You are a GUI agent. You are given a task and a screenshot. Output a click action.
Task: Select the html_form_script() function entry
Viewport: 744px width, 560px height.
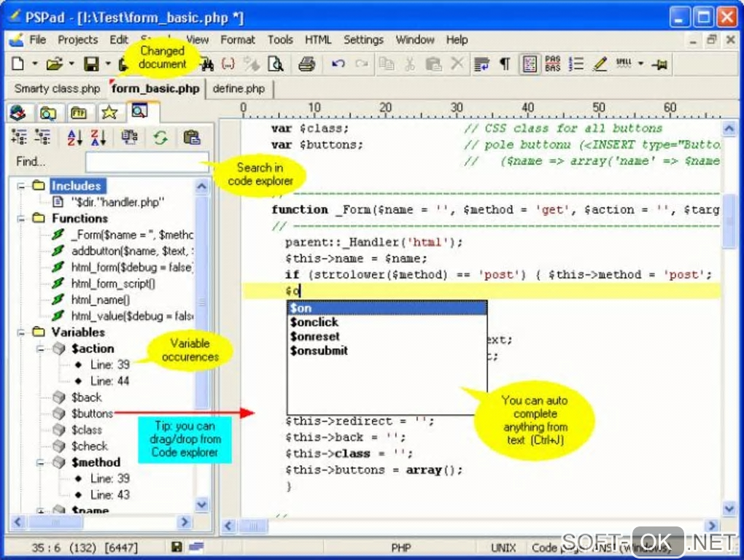pyautogui.click(x=113, y=284)
